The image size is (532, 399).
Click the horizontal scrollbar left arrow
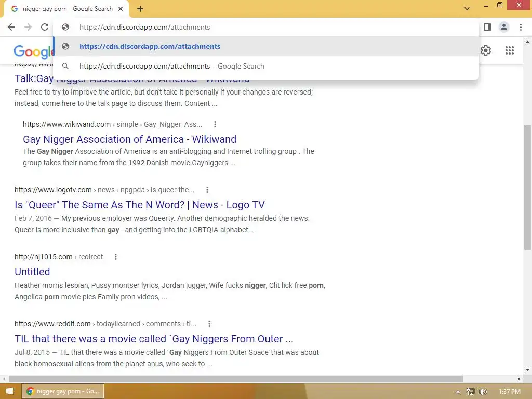coord(4,379)
